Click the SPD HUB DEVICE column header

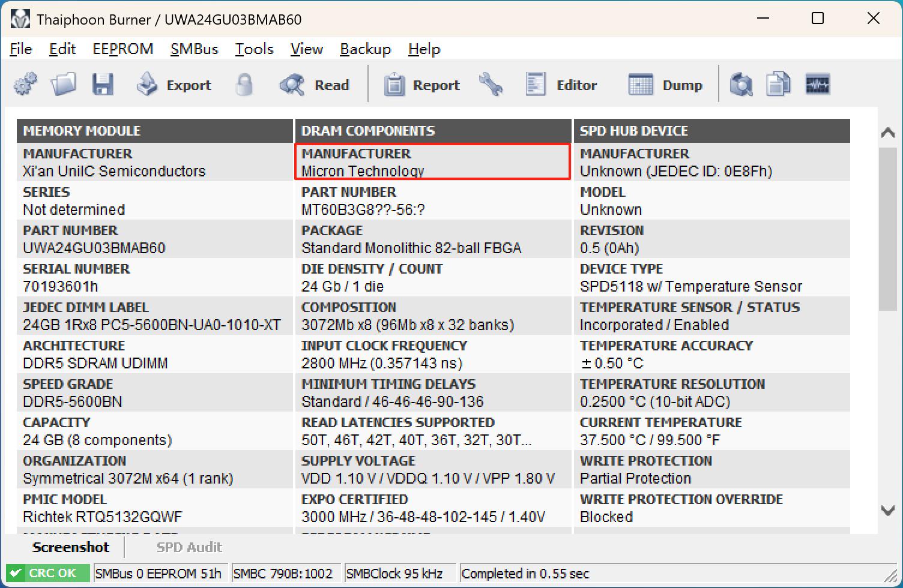click(x=711, y=131)
